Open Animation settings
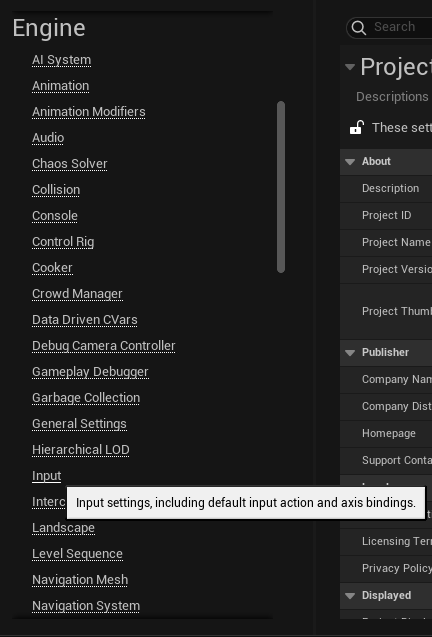432x637 pixels. click(61, 86)
